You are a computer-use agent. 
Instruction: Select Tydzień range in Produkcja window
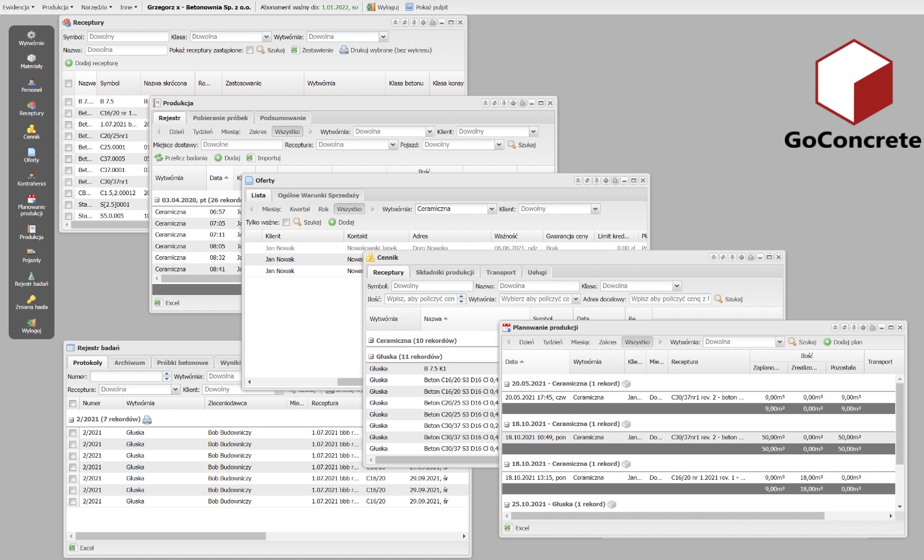[203, 132]
